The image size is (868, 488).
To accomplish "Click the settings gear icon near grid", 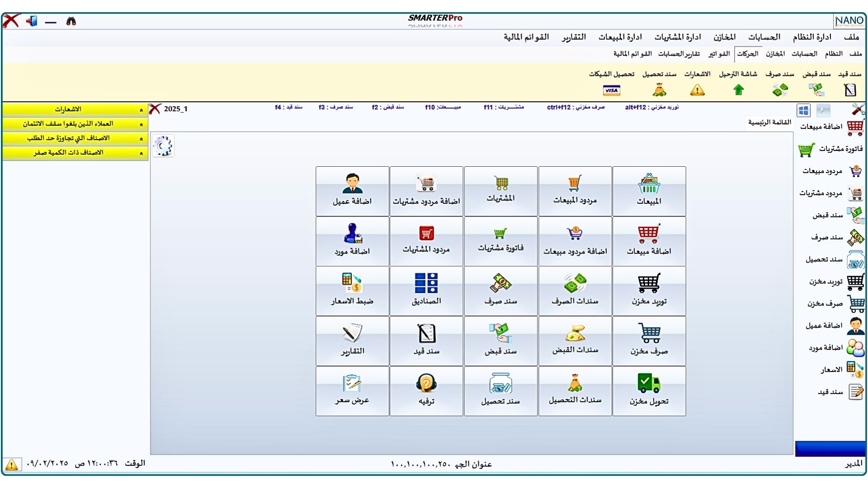I will pos(163,146).
